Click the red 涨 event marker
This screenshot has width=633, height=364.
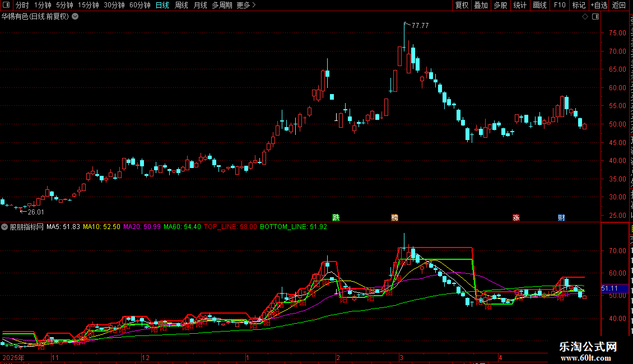516,217
